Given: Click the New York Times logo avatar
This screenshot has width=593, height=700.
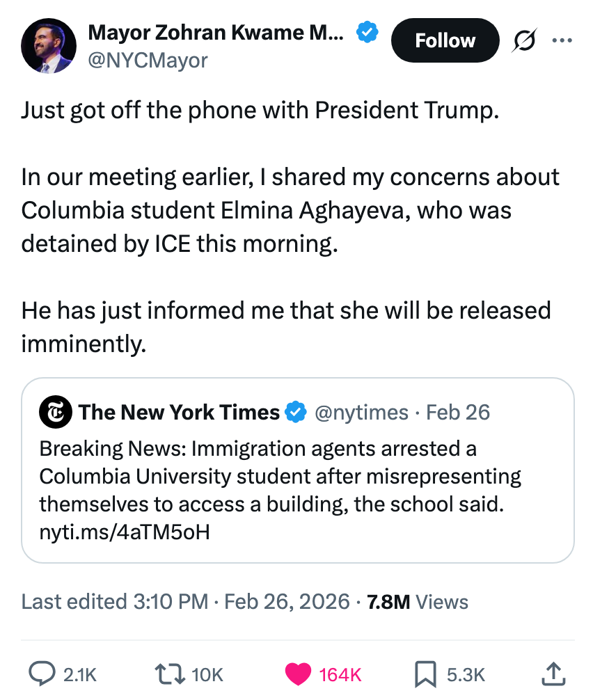Looking at the screenshot, I should pos(56,413).
